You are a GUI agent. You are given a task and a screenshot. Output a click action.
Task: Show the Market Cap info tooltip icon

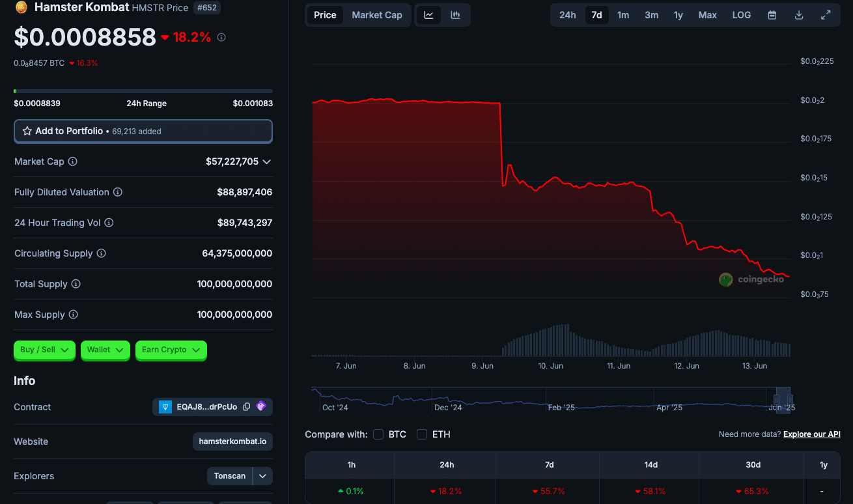(73, 161)
